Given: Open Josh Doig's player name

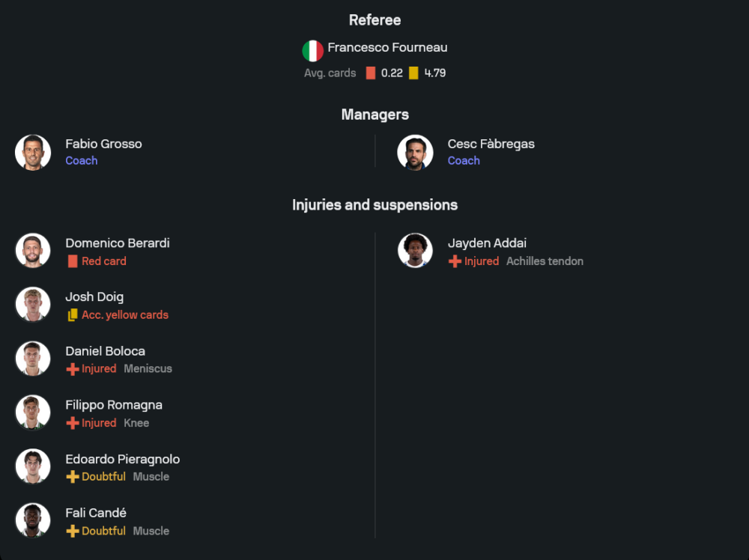Looking at the screenshot, I should (94, 297).
